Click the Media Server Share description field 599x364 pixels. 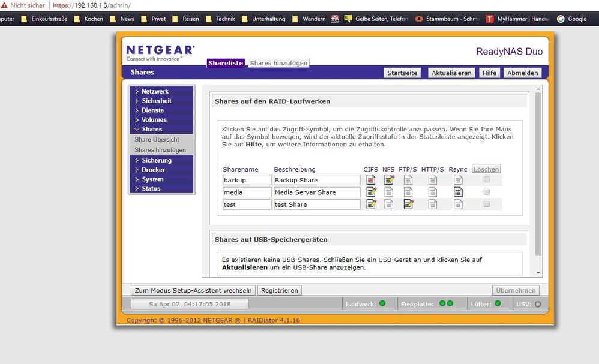tap(317, 192)
